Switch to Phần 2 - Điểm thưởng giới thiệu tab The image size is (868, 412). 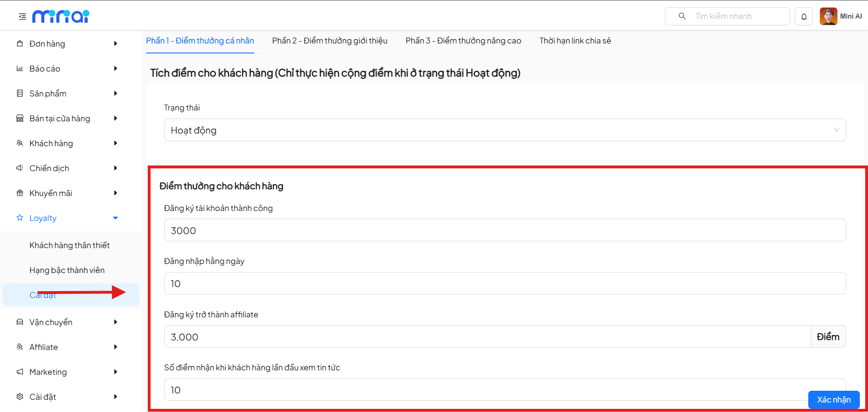coord(329,41)
